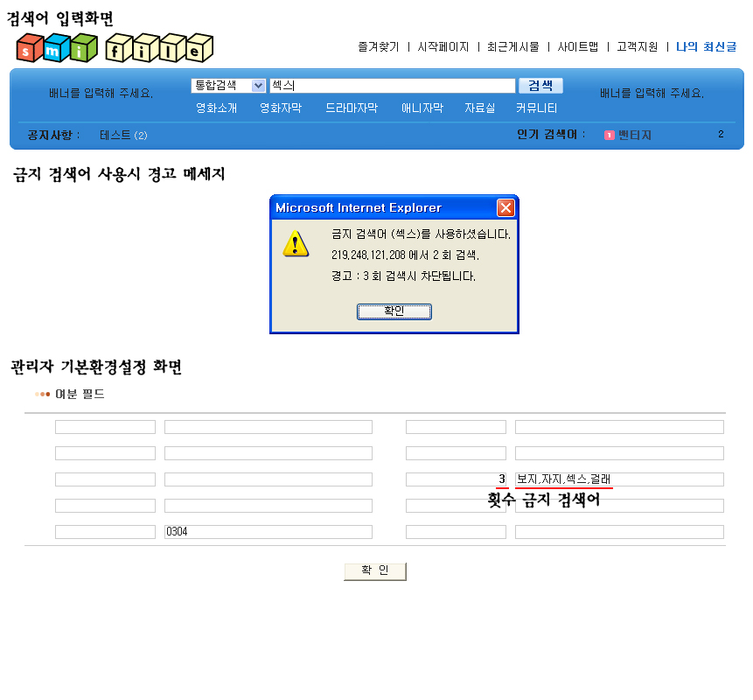This screenshot has height=700, width=753.
Task: Open the 커뮤니티 menu item
Action: coord(536,108)
